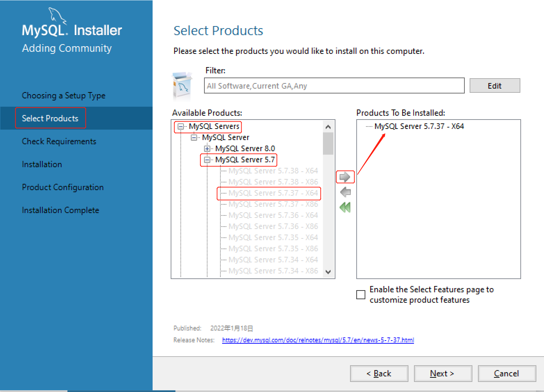Collapse the MySQL Servers tree node

tap(180, 126)
